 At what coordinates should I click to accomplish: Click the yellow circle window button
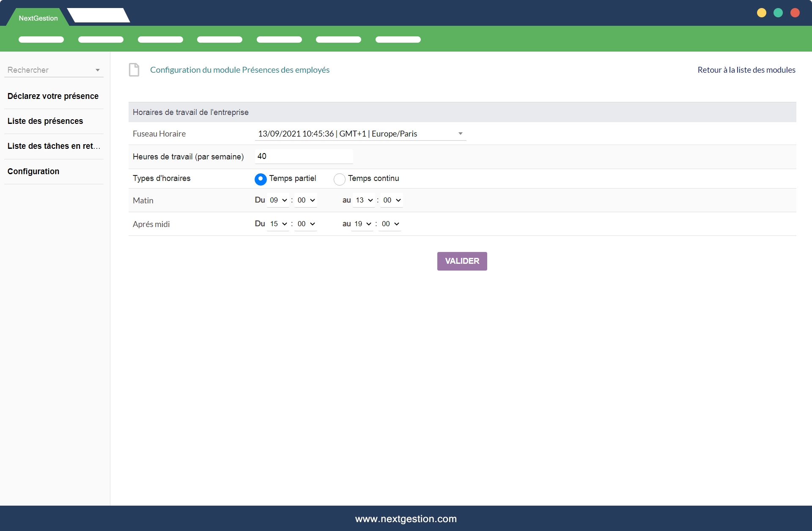click(762, 13)
